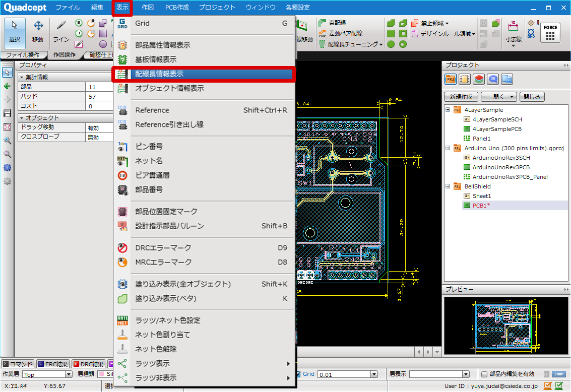Click the FORCE grid button
The height and width of the screenshot is (392, 571).
pyautogui.click(x=550, y=33)
